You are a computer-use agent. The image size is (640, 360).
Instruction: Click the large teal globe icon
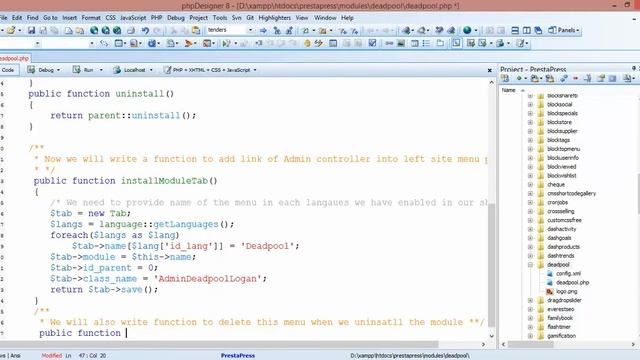point(467,30)
